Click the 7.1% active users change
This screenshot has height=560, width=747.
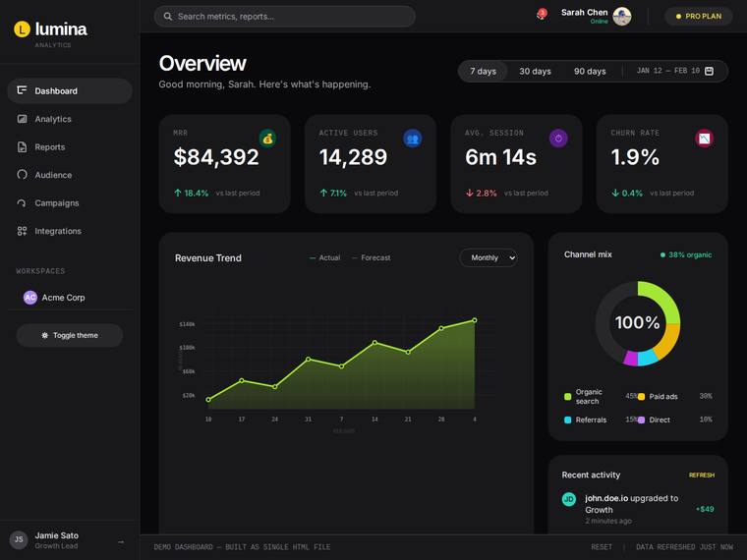coord(333,193)
